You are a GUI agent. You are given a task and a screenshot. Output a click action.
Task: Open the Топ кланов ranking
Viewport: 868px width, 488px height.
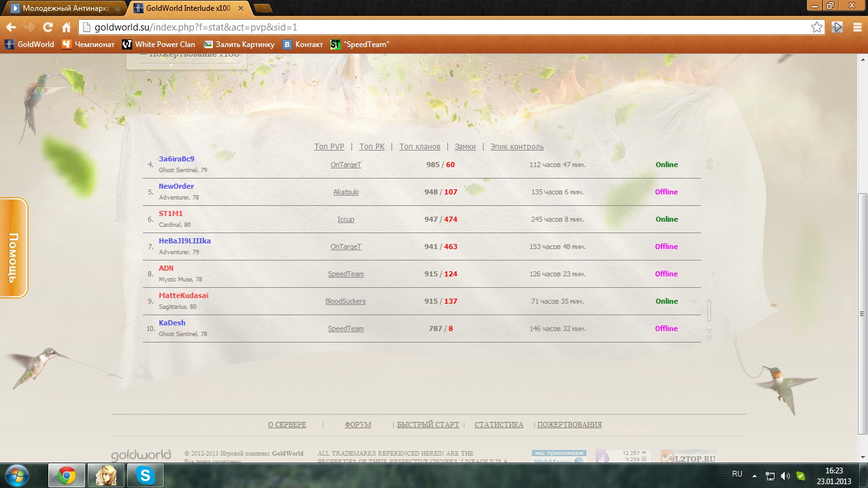(420, 147)
